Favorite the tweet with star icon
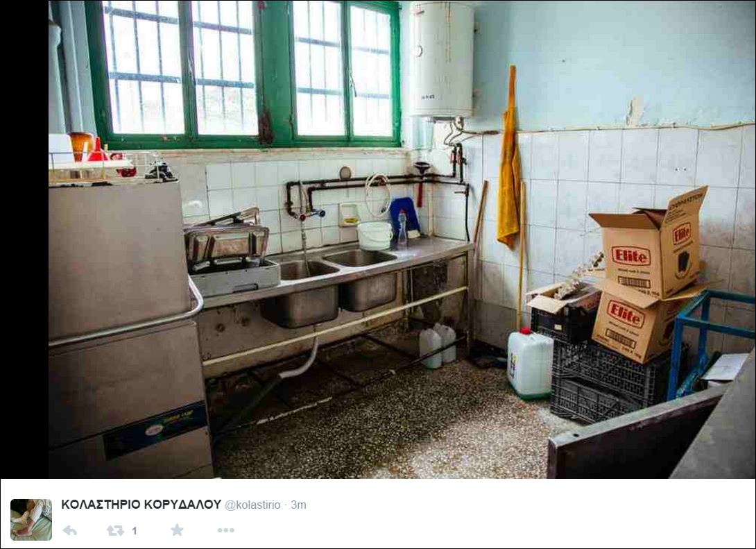The height and width of the screenshot is (549, 756). click(x=177, y=530)
